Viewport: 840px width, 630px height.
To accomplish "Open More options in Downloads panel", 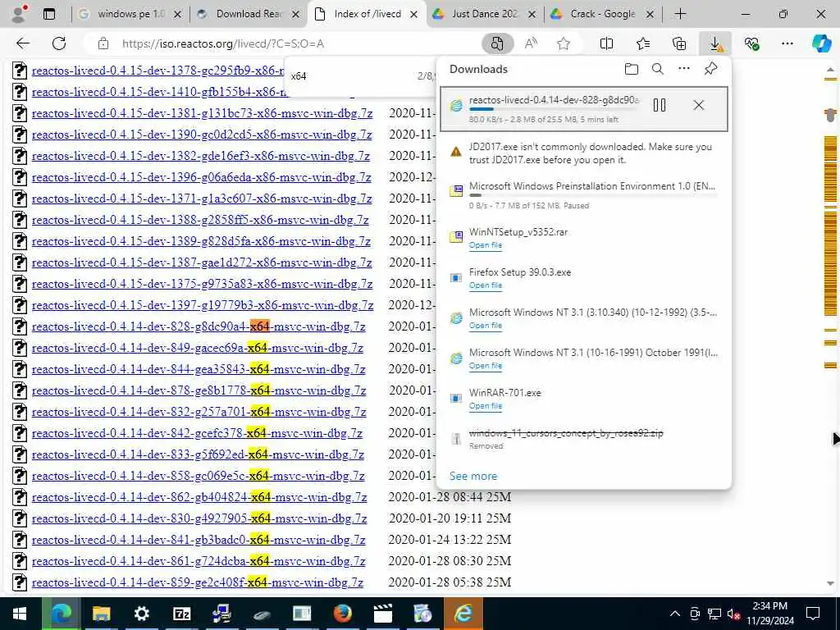I will pos(684,69).
